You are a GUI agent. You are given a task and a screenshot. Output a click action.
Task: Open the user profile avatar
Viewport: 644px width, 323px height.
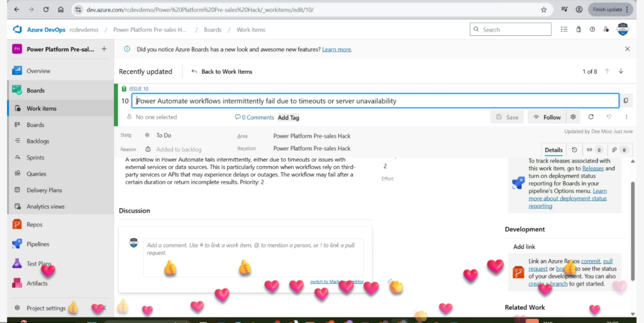coord(623,29)
